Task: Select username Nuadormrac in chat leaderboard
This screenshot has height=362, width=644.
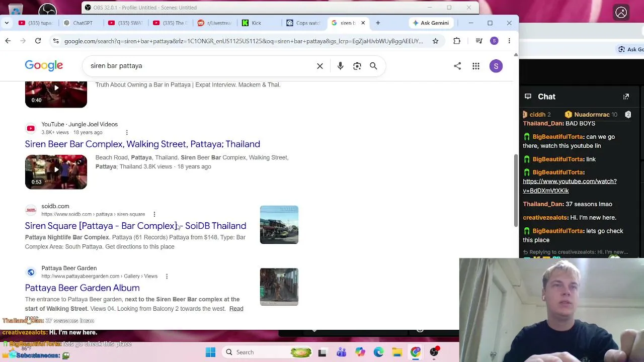Action: (x=592, y=115)
